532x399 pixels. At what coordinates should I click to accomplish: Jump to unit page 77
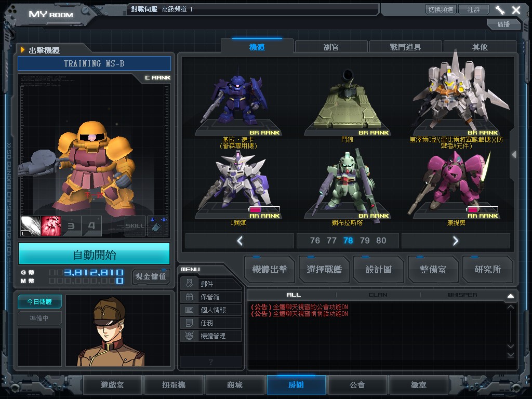(x=331, y=241)
